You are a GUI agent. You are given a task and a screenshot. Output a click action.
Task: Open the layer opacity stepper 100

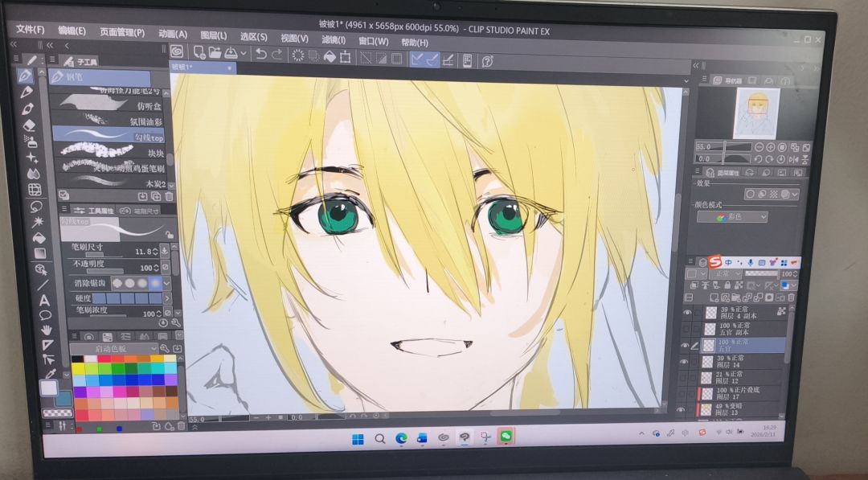tap(796, 274)
